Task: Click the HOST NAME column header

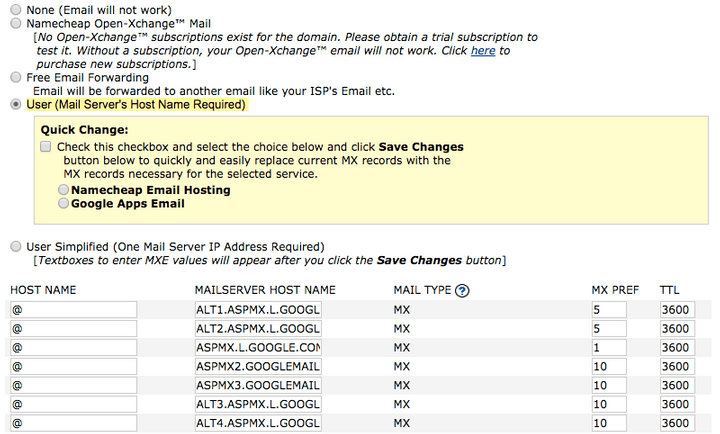Action: (43, 290)
